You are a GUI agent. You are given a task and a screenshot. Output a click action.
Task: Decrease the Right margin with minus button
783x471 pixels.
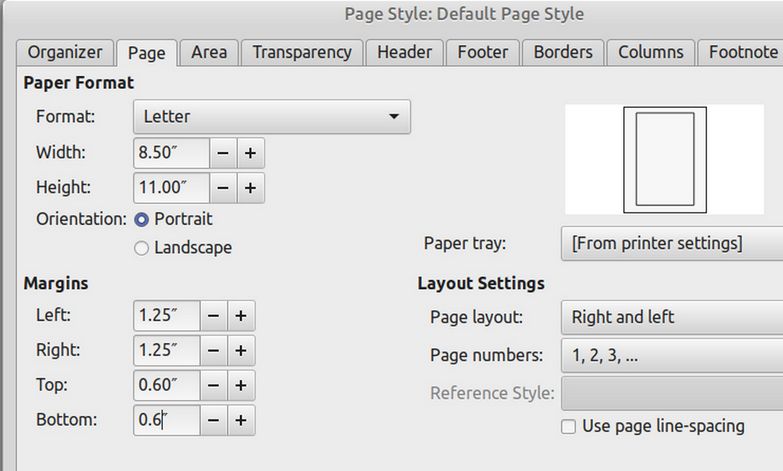213,351
